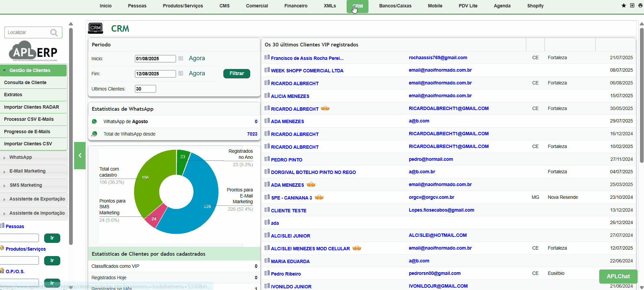Click Ir button under Produtos/Serviços
This screenshot has width=644, height=290.
coord(52,261)
